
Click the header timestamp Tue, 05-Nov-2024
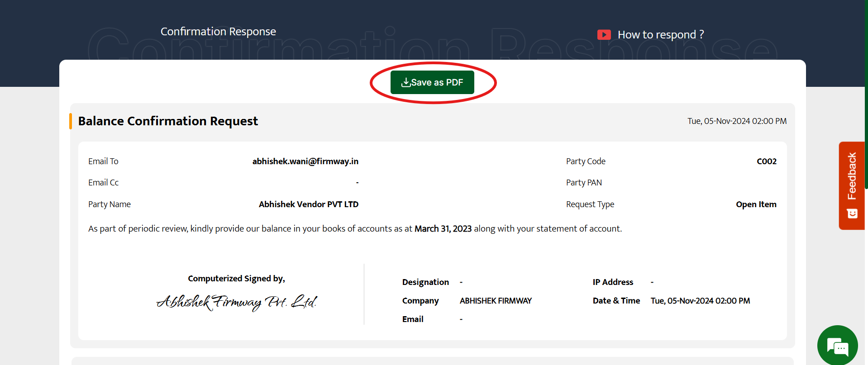pos(737,121)
